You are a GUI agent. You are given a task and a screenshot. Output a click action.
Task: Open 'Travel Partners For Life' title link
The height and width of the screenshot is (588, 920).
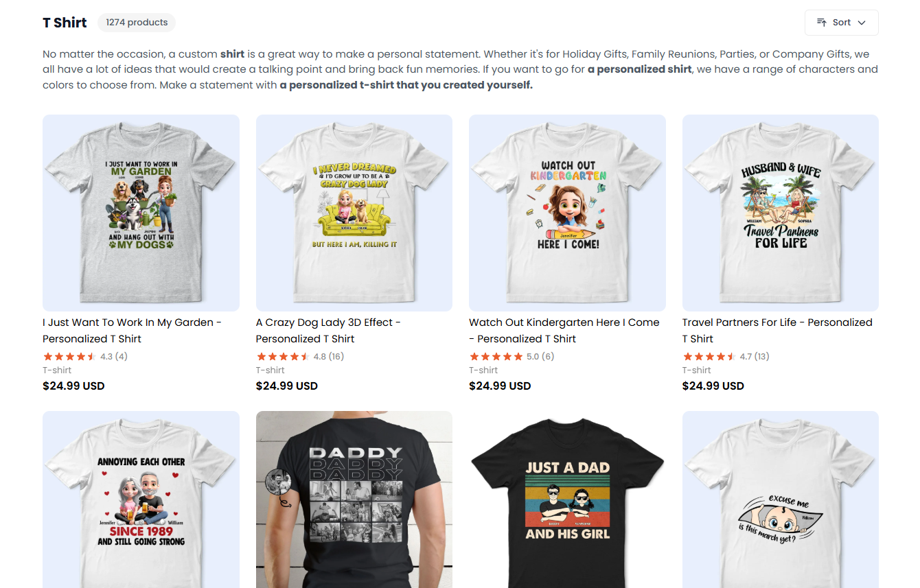777,331
